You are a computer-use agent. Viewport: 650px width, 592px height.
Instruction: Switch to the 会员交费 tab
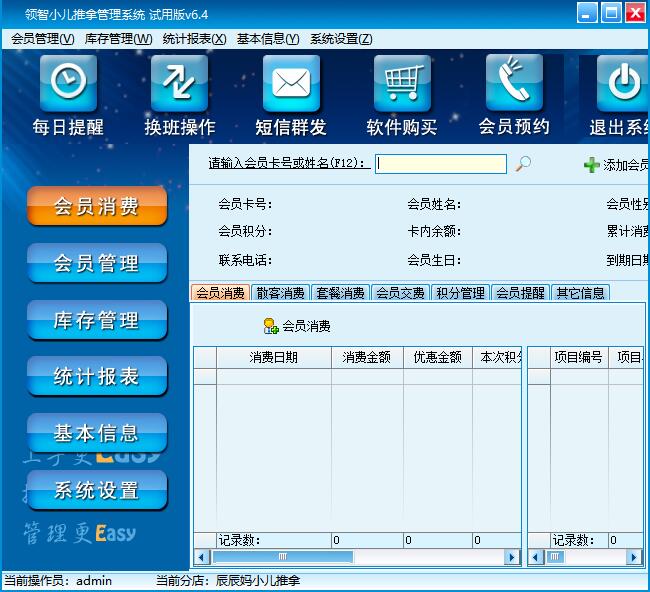400,293
